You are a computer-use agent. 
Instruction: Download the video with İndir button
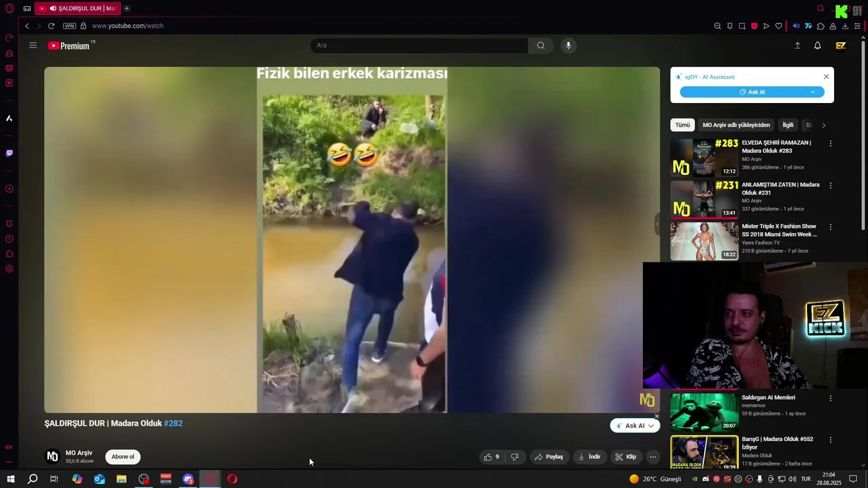(589, 457)
